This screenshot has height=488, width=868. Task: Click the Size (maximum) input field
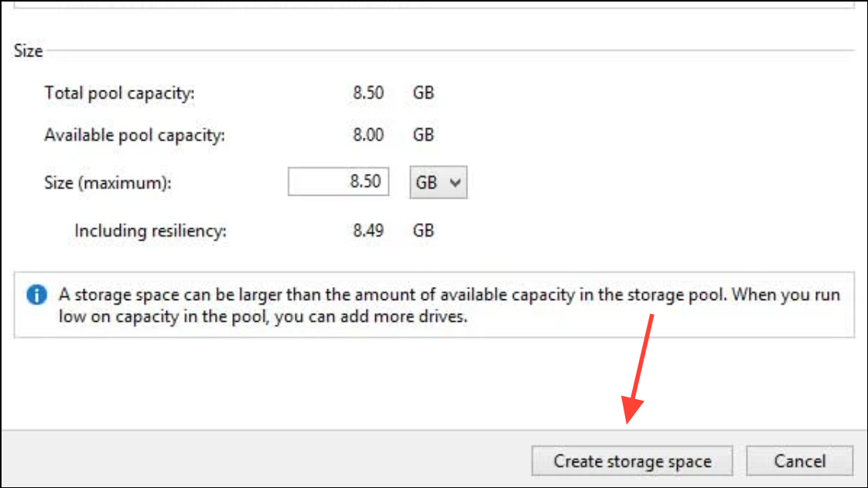338,182
